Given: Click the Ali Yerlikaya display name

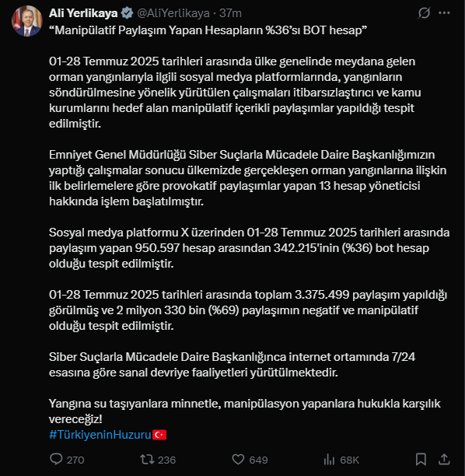Looking at the screenshot, I should coord(83,13).
